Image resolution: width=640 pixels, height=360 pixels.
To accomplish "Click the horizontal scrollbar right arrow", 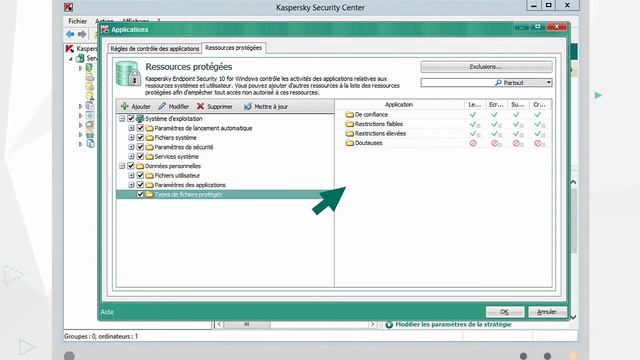I will 372,324.
